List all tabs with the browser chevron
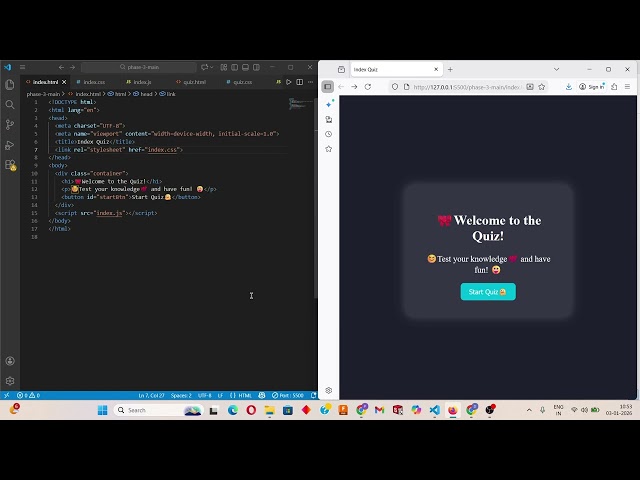This screenshot has height=480, width=640. tap(556, 69)
